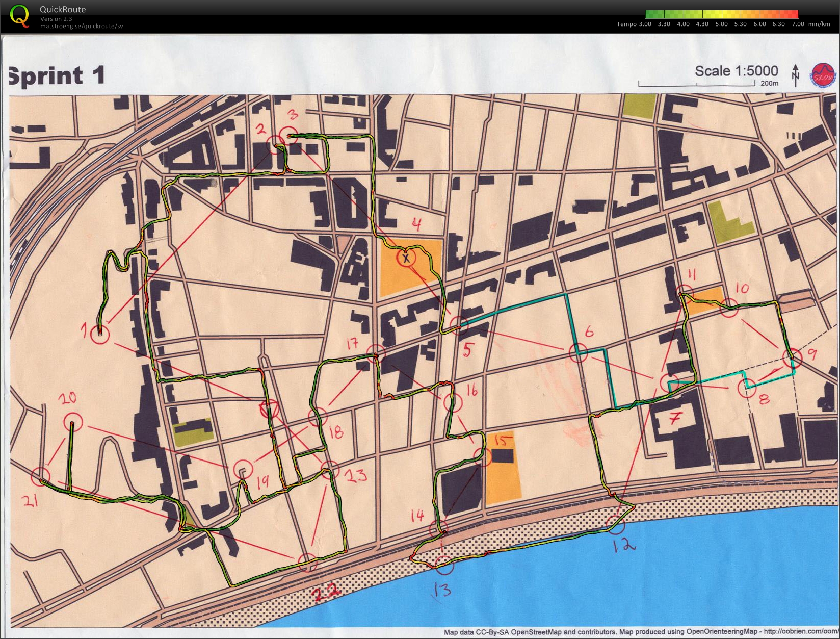Click the min/km unit label
Screen dimensions: 840x639
pos(819,24)
